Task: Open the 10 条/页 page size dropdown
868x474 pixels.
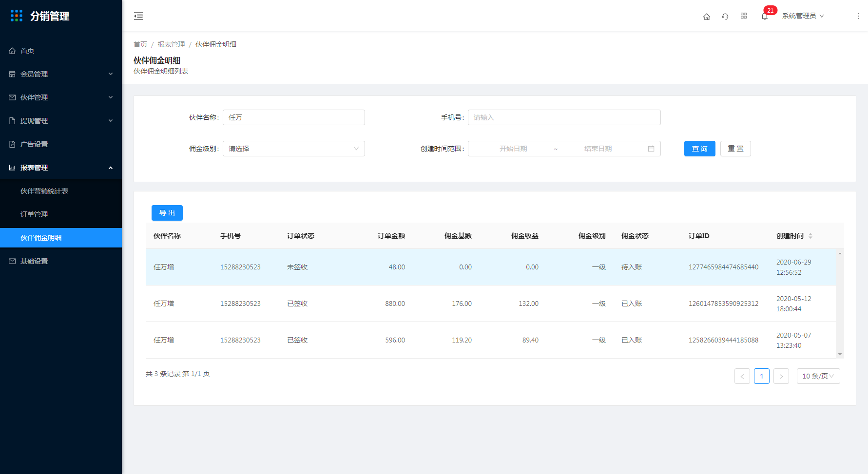Action: click(x=818, y=376)
